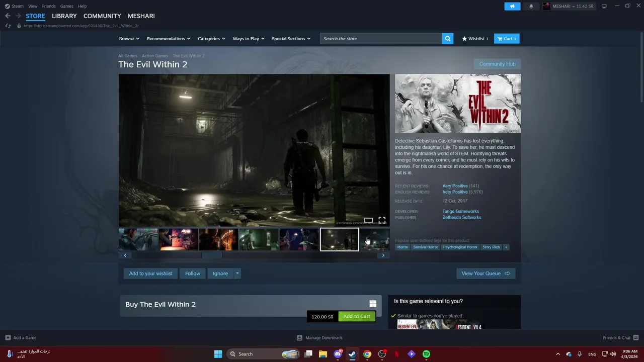
Task: Click the Action Games breadcrumb
Action: click(155, 56)
